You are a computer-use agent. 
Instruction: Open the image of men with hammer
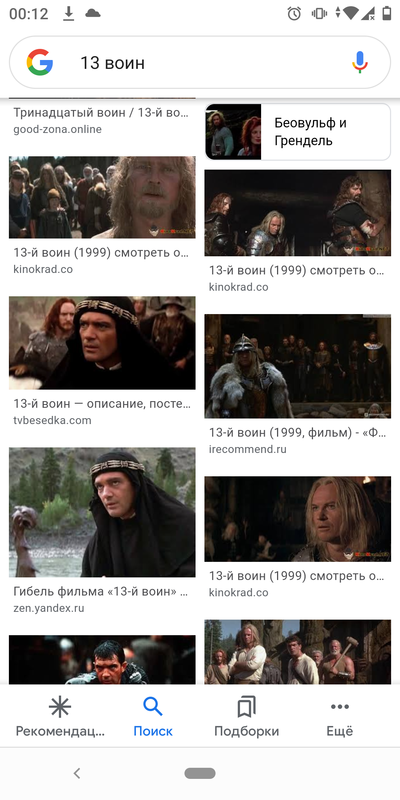298,652
